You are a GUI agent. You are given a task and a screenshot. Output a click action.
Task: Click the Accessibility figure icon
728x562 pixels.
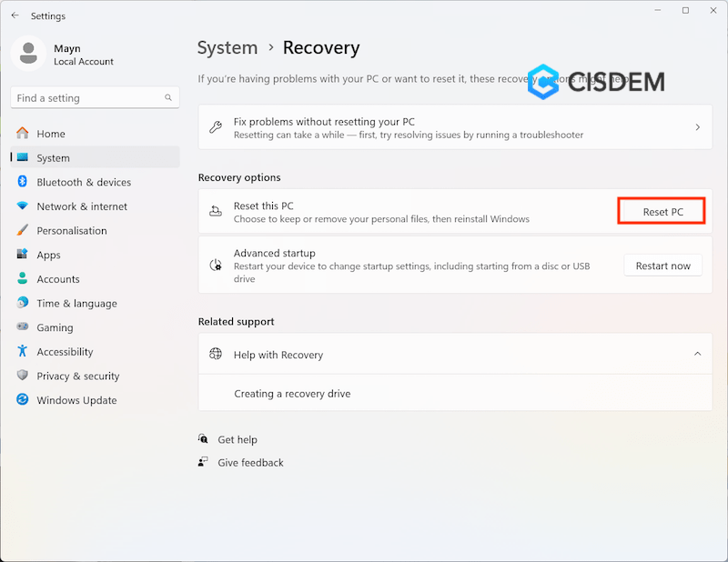(22, 352)
